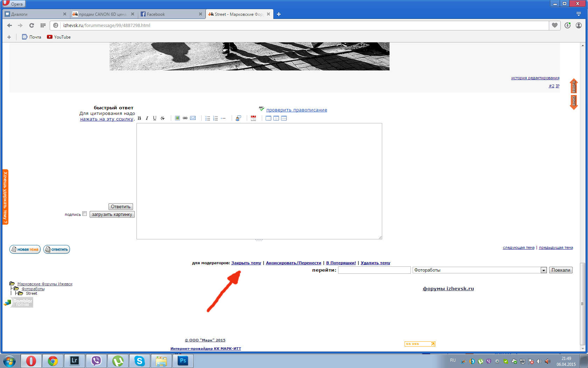
Task: Insert date with calendar icon
Action: click(x=253, y=118)
